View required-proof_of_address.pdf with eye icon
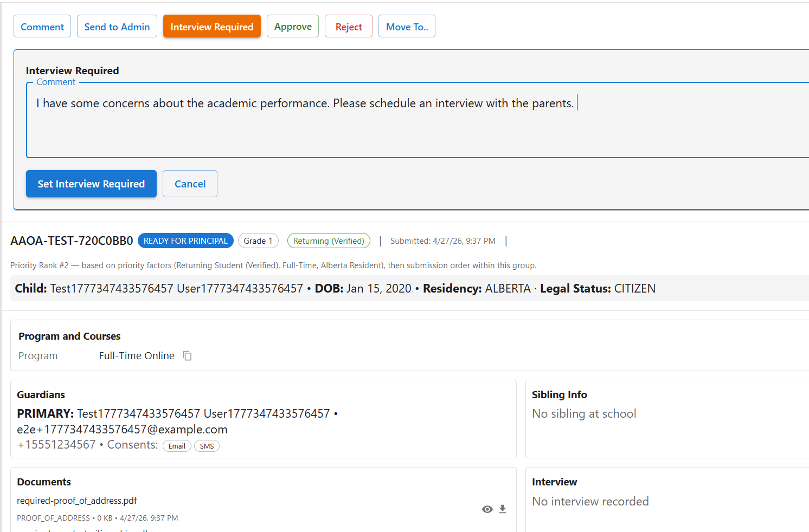Screen dimensions: 809x532 tap(487, 509)
